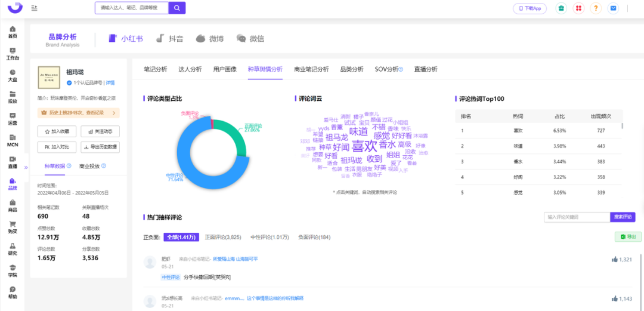Open the 达人分析 tab
The height and width of the screenshot is (311, 644).
(190, 69)
